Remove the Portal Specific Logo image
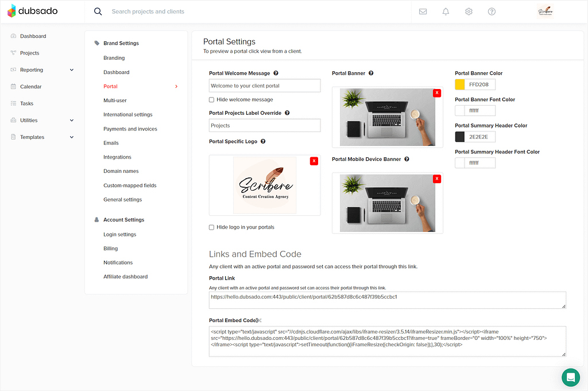This screenshot has height=391, width=588. [314, 161]
